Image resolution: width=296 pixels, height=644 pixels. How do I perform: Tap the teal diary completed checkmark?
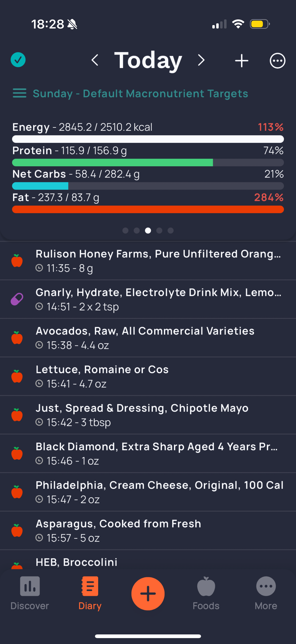tap(18, 60)
